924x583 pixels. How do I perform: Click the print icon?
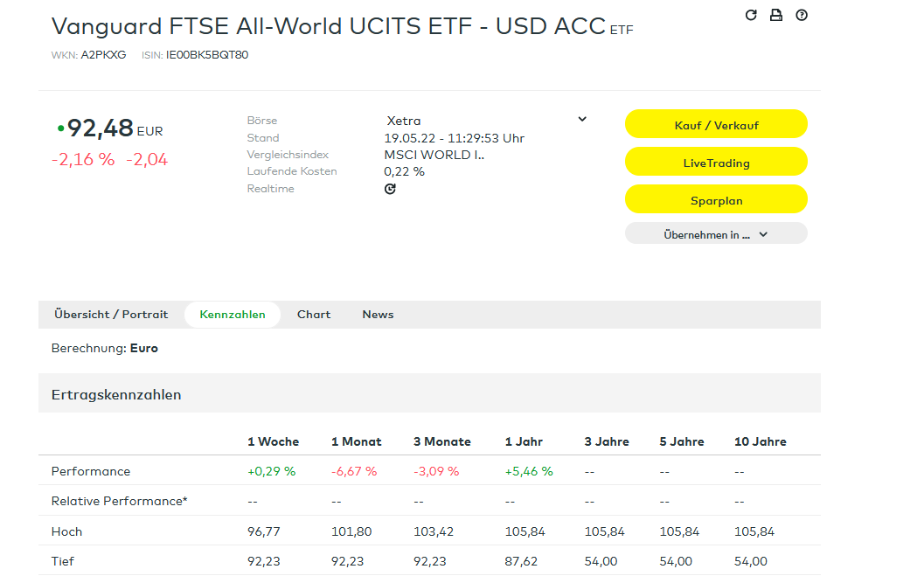point(776,15)
